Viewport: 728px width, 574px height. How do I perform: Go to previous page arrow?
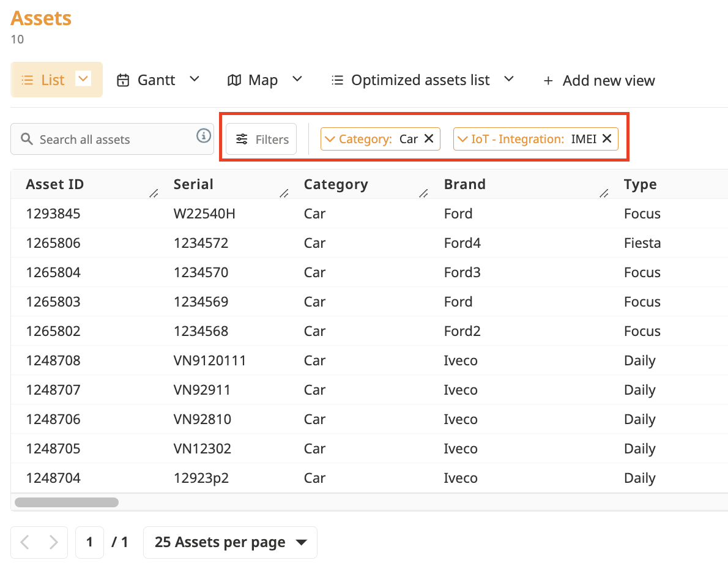pos(25,542)
